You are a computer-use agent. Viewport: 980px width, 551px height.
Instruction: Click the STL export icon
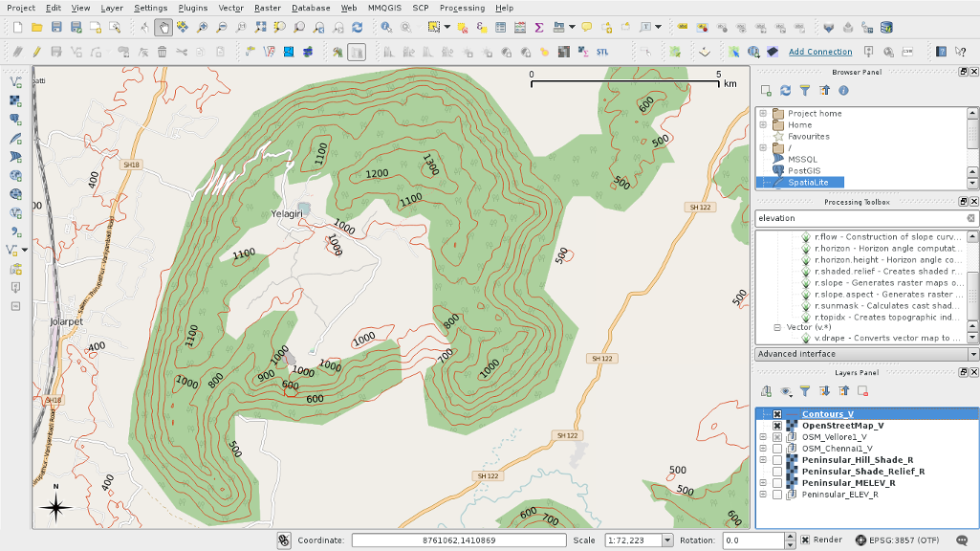(602, 52)
